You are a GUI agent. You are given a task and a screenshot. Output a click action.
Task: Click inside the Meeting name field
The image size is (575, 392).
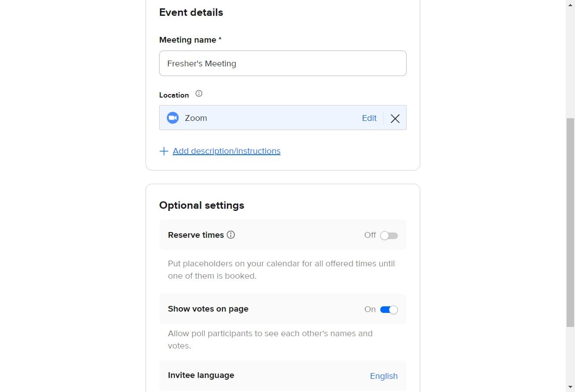point(283,63)
